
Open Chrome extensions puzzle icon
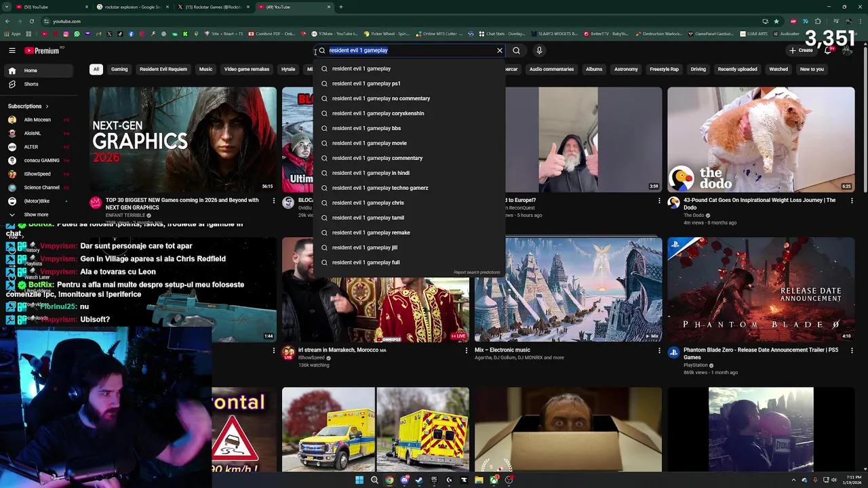click(x=818, y=22)
